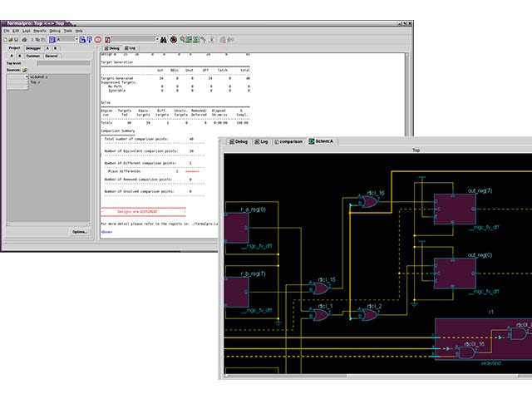Select the wideAnd.v source file
Image resolution: width=532 pixels, height=399 pixels.
pyautogui.click(x=39, y=77)
